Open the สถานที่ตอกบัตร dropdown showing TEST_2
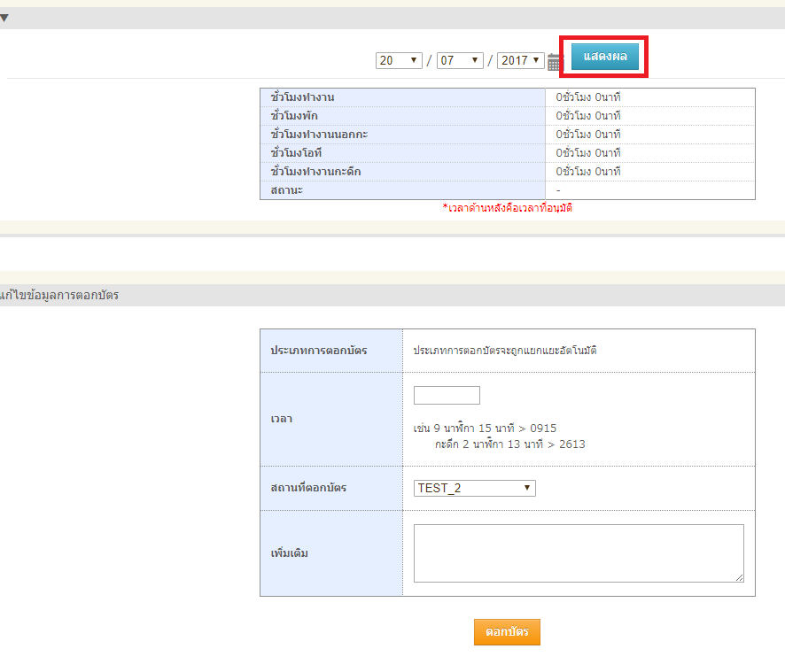785x672 pixels. point(474,488)
